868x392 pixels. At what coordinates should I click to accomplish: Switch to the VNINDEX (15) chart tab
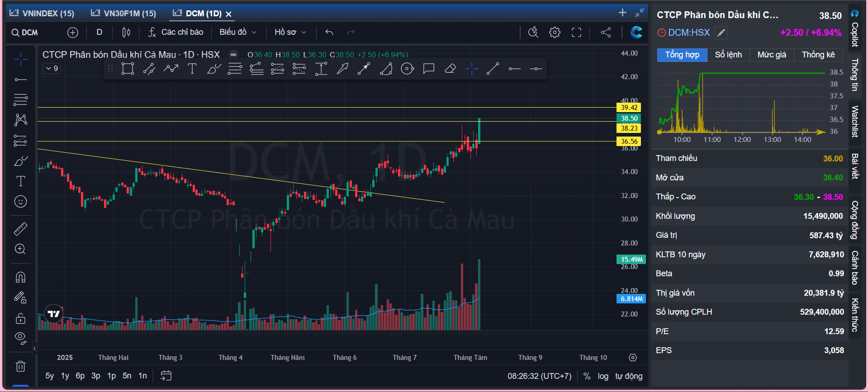[x=42, y=14]
